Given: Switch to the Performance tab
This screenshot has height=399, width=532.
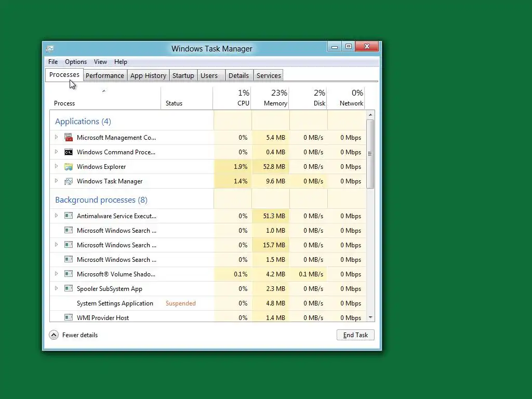Looking at the screenshot, I should (105, 75).
